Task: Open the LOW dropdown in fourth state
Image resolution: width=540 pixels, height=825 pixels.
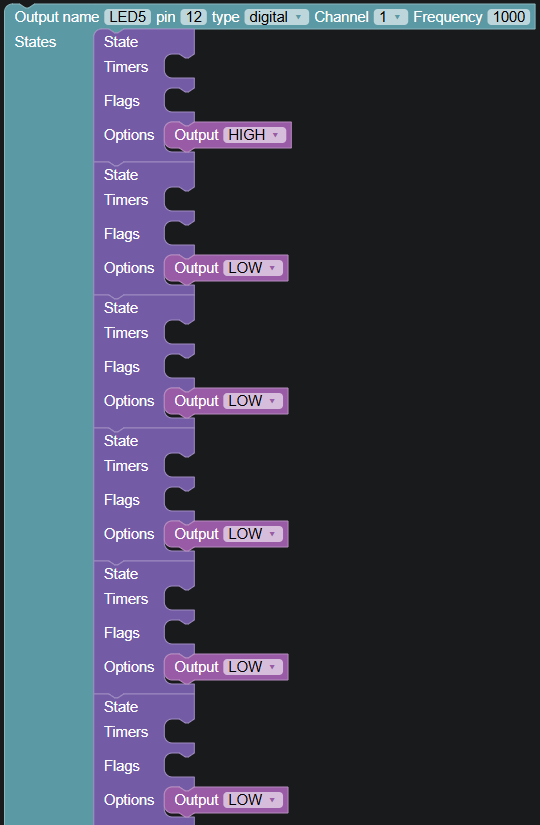Action: (x=253, y=534)
